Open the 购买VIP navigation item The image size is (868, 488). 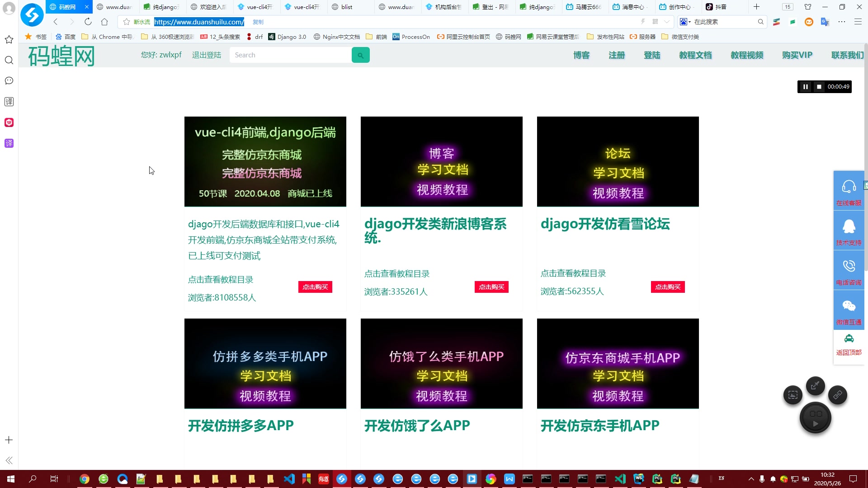coord(797,55)
